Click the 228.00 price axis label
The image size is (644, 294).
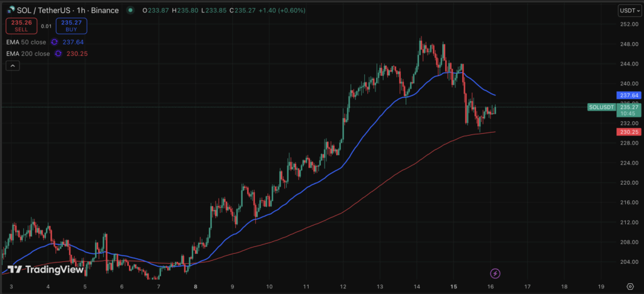pyautogui.click(x=629, y=143)
